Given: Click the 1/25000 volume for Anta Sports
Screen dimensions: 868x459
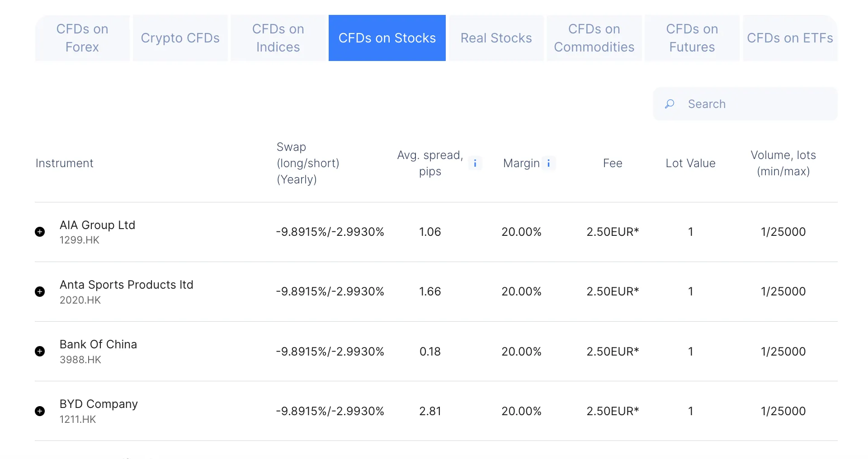Looking at the screenshot, I should pyautogui.click(x=783, y=291).
